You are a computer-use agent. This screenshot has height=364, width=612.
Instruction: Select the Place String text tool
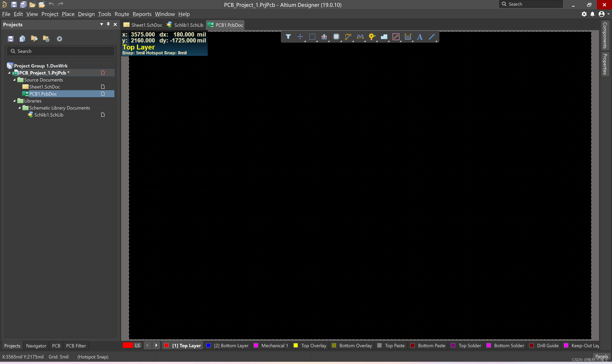coord(420,37)
